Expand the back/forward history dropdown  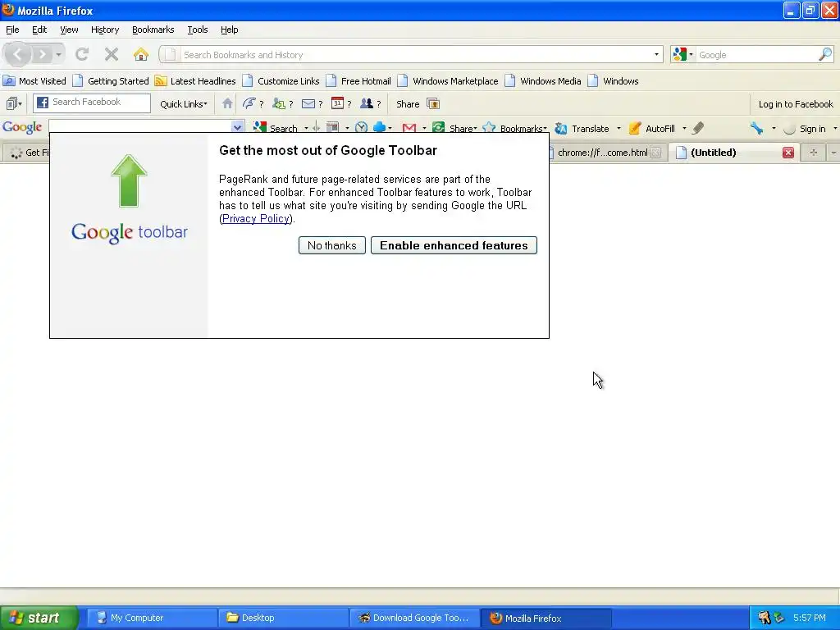tap(58, 55)
